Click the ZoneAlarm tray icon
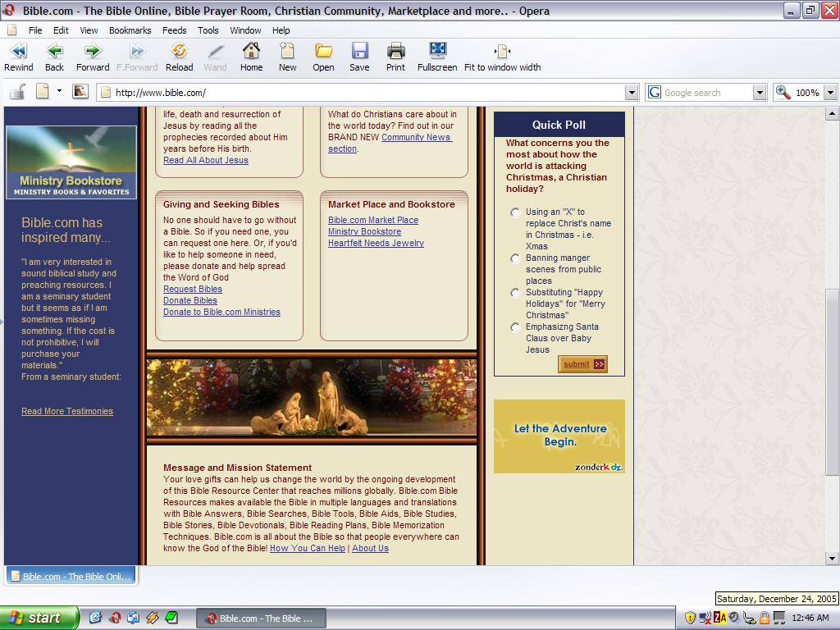 pos(720,618)
